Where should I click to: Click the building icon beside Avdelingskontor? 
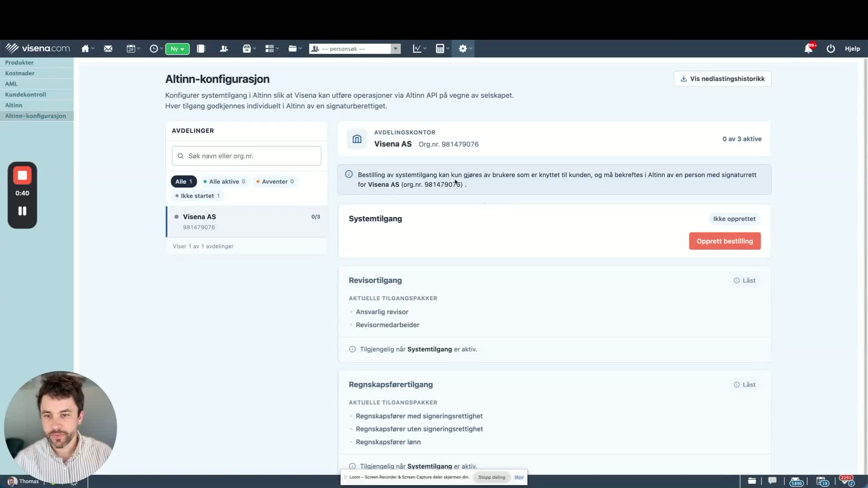click(x=357, y=139)
